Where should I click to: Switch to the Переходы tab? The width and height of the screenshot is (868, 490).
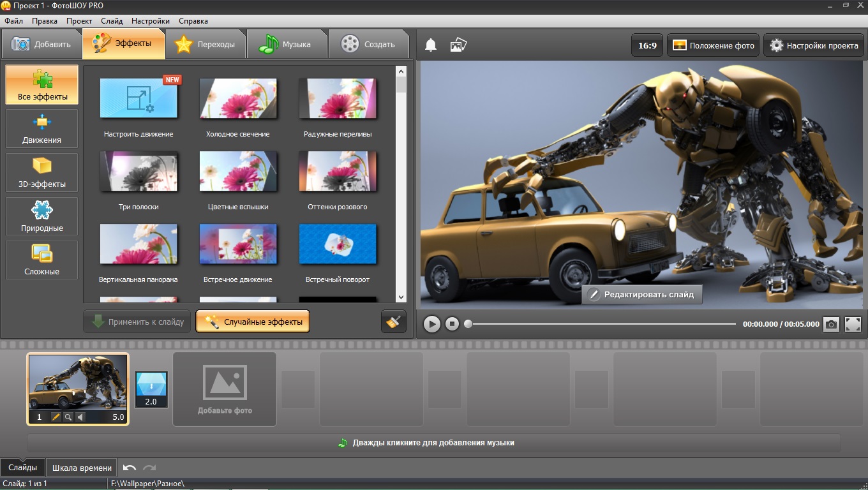tap(206, 44)
